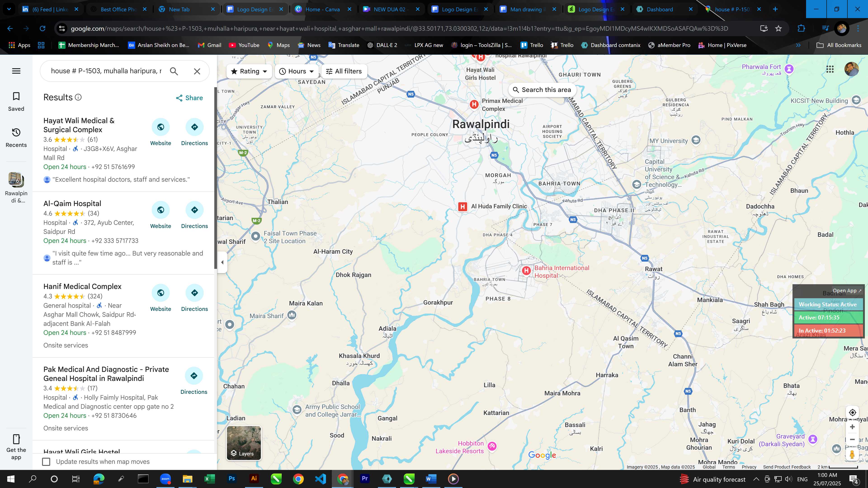Open Pak Medical And Diagnostic result title
Image resolution: width=868 pixels, height=488 pixels.
[106, 374]
